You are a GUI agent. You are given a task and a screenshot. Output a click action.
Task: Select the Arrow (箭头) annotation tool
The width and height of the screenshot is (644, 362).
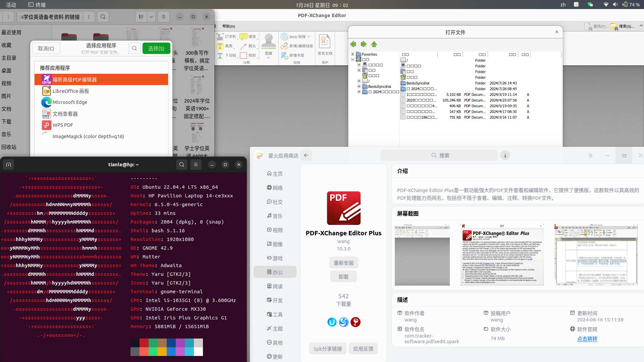click(x=248, y=46)
